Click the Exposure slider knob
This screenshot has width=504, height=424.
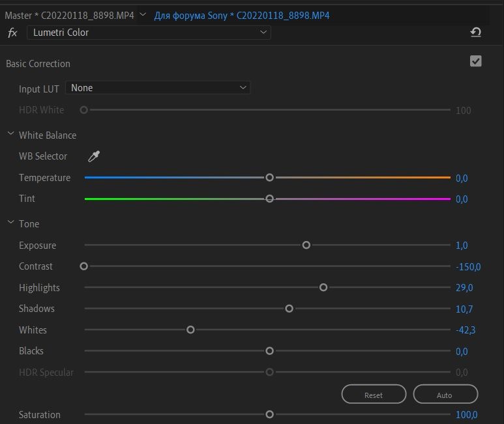(306, 245)
